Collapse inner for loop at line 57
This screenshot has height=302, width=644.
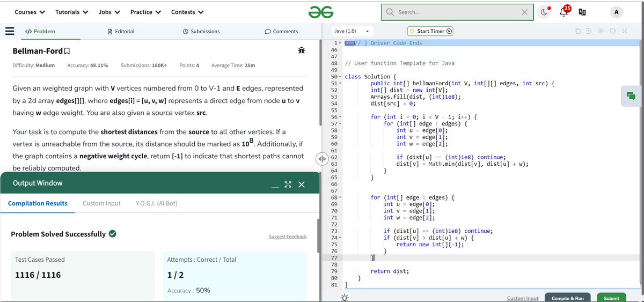tap(341, 124)
